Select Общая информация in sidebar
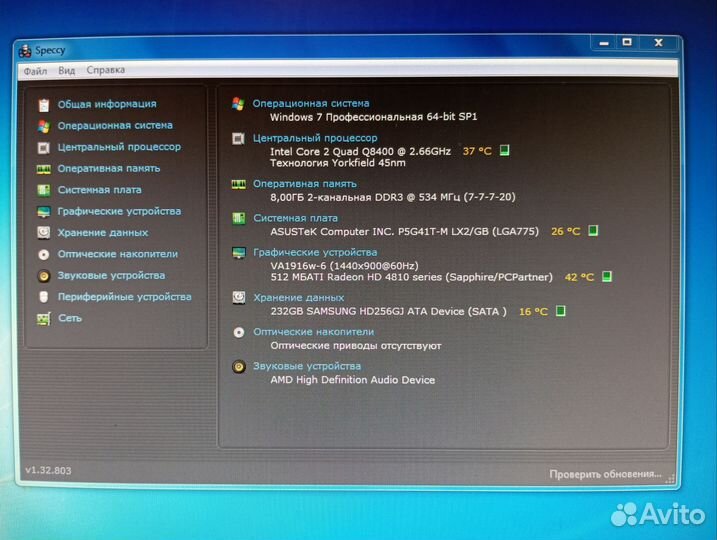Screen dimensions: 717x540 click(107, 104)
